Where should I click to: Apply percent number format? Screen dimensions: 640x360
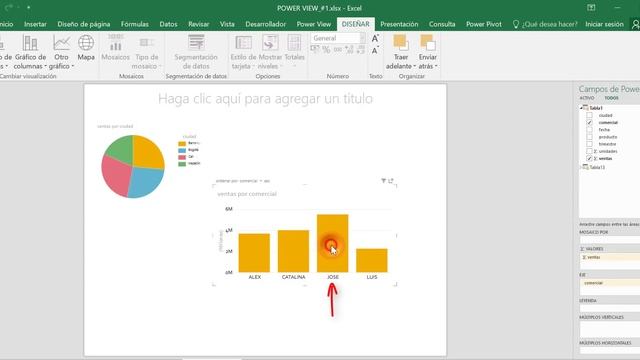326,50
